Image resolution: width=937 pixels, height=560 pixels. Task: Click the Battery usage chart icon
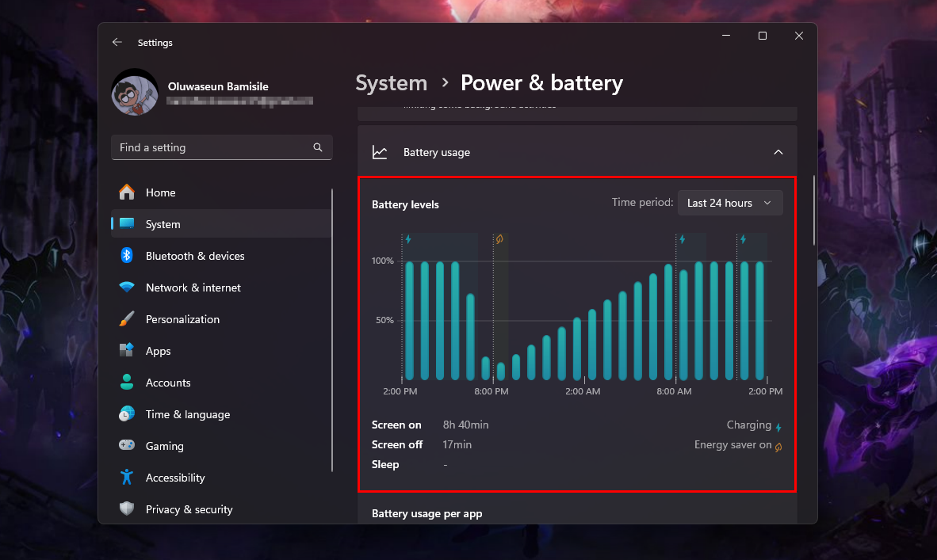pos(380,152)
